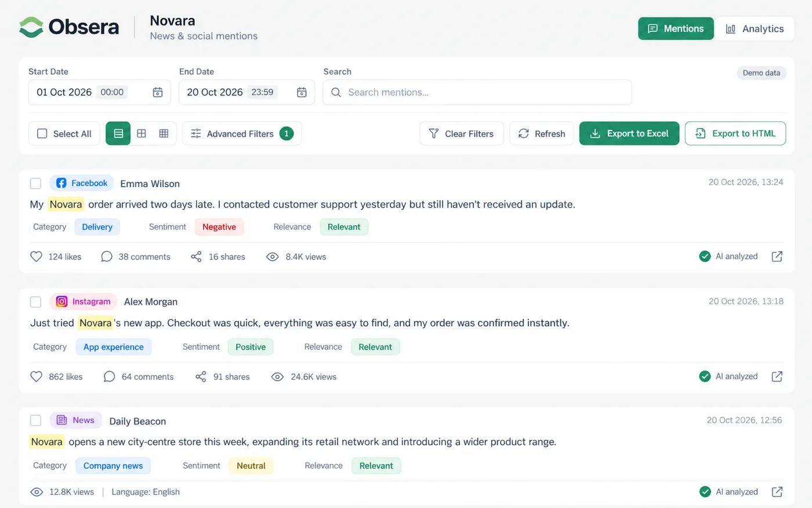Click heart icon beside 862 likes
This screenshot has height=508, width=812.
coord(36,376)
